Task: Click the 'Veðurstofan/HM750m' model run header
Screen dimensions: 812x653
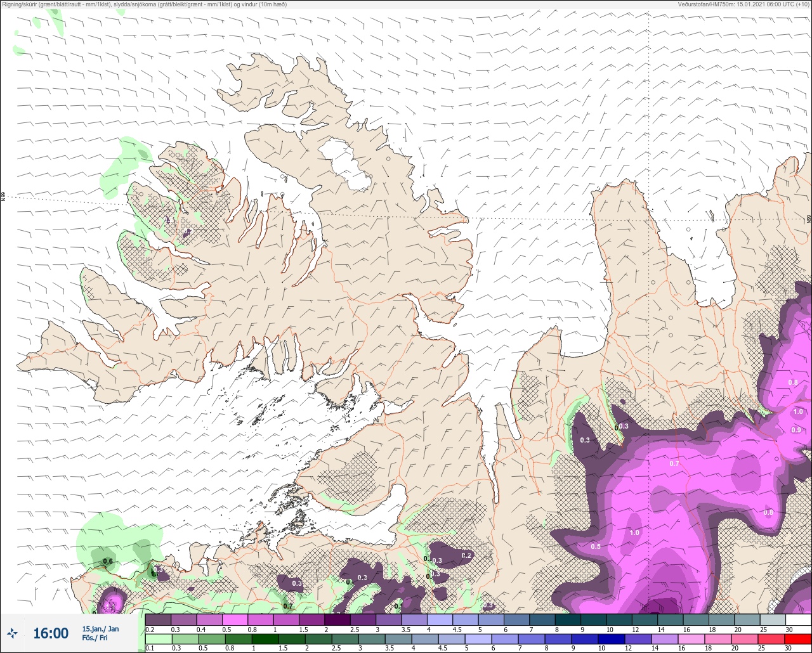Action: click(743, 4)
